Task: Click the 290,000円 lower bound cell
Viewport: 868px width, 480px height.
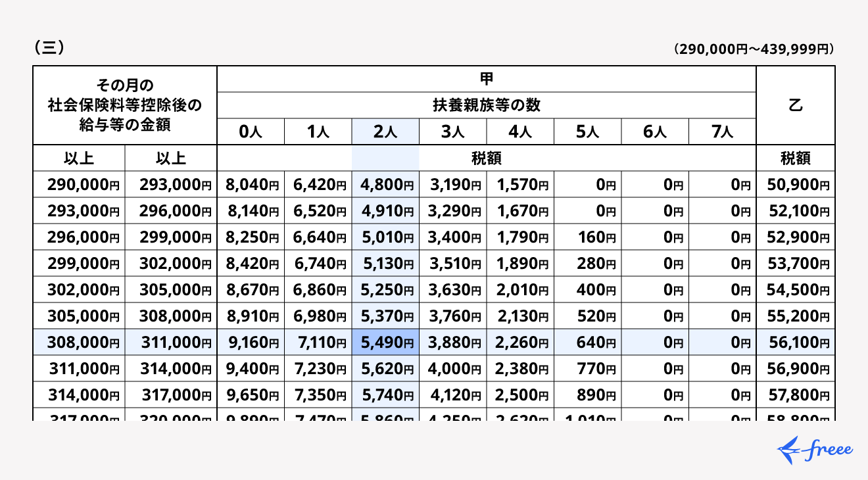Action: (x=79, y=184)
